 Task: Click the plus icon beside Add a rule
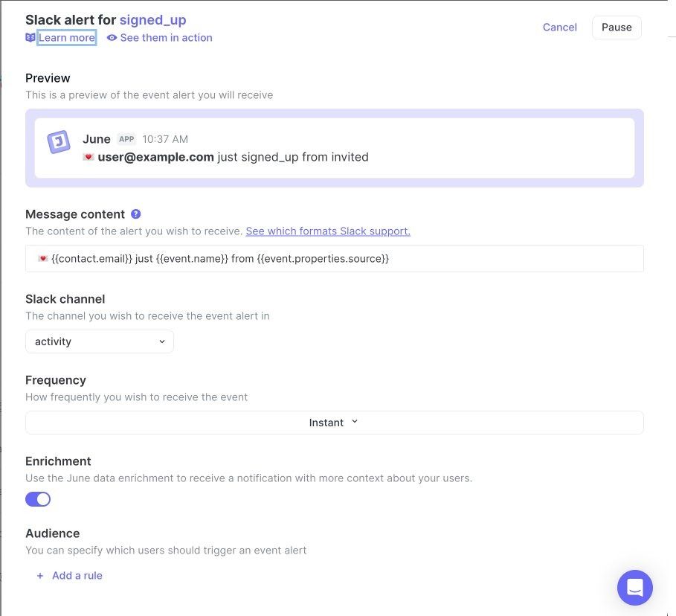pos(40,576)
